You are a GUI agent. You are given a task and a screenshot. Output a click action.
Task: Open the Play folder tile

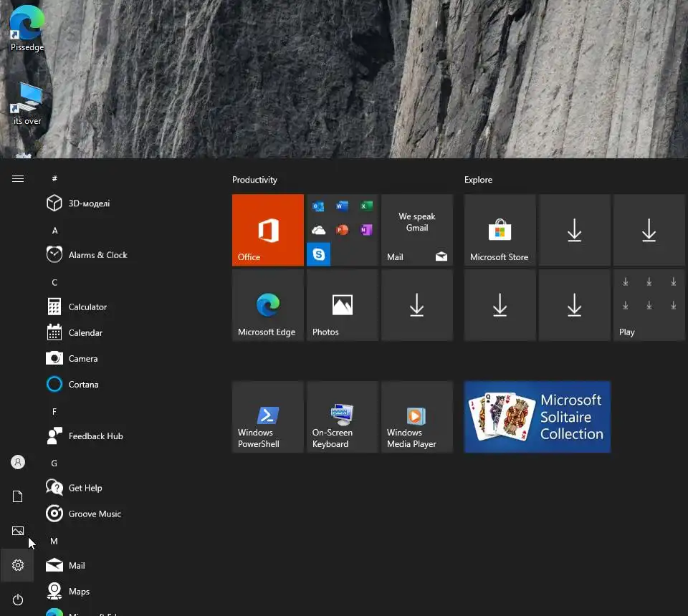[x=649, y=305]
